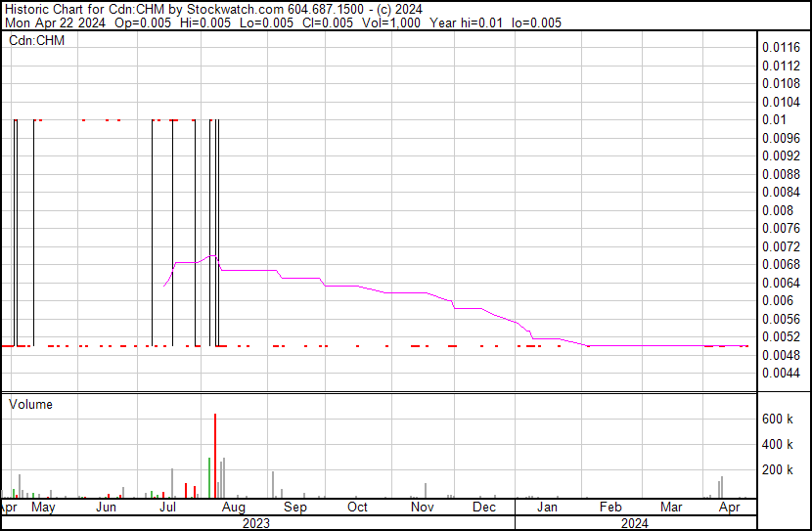Click the 2023 year label

pyautogui.click(x=256, y=523)
